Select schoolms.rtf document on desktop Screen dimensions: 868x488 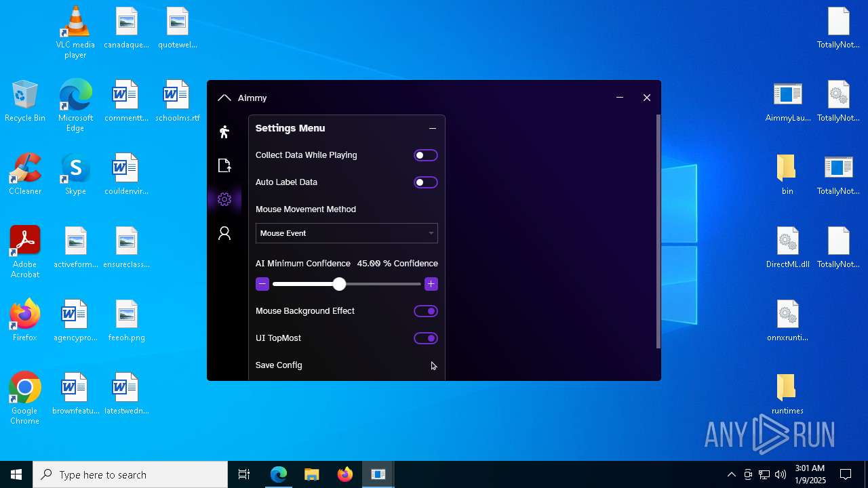[178, 100]
